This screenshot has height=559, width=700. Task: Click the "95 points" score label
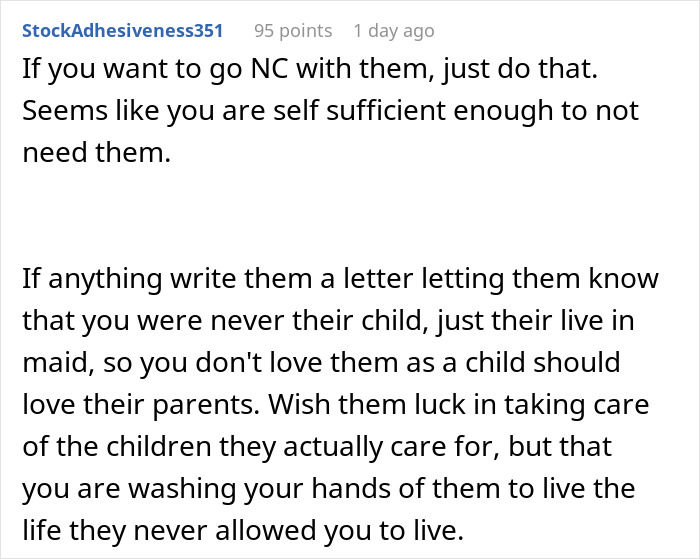pyautogui.click(x=293, y=30)
